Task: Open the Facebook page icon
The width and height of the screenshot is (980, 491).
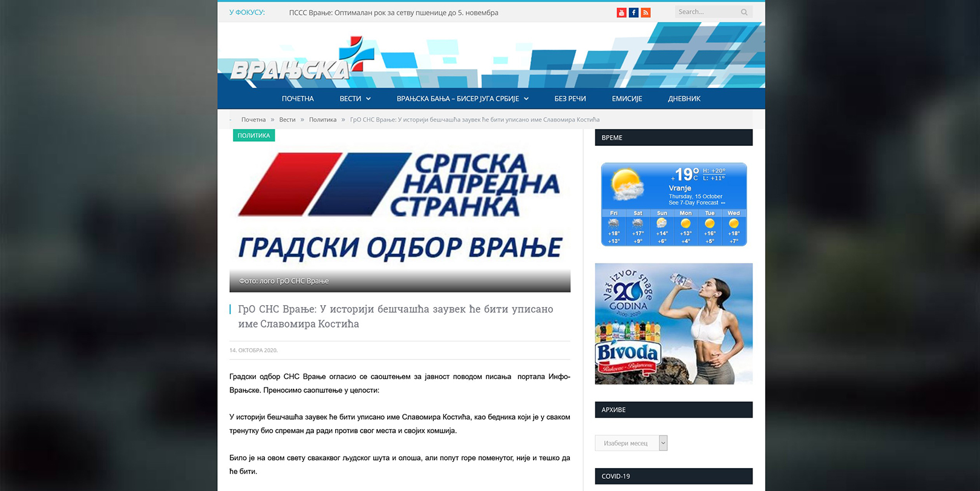Action: pos(633,13)
